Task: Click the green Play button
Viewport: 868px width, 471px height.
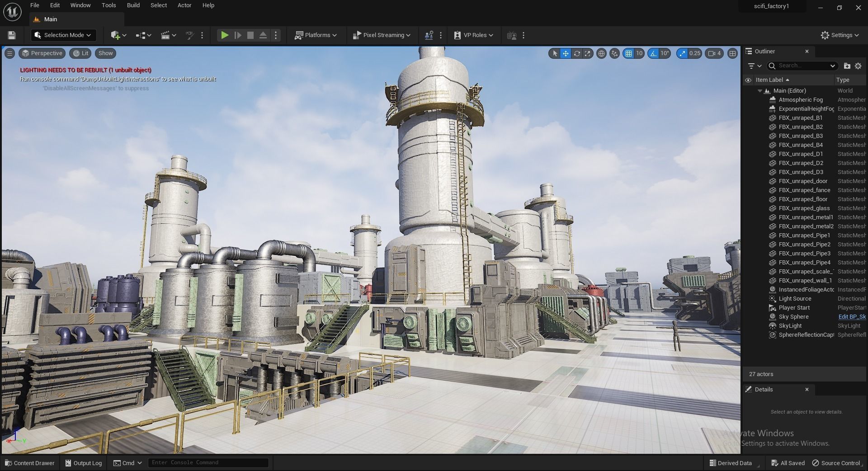Action: point(224,35)
